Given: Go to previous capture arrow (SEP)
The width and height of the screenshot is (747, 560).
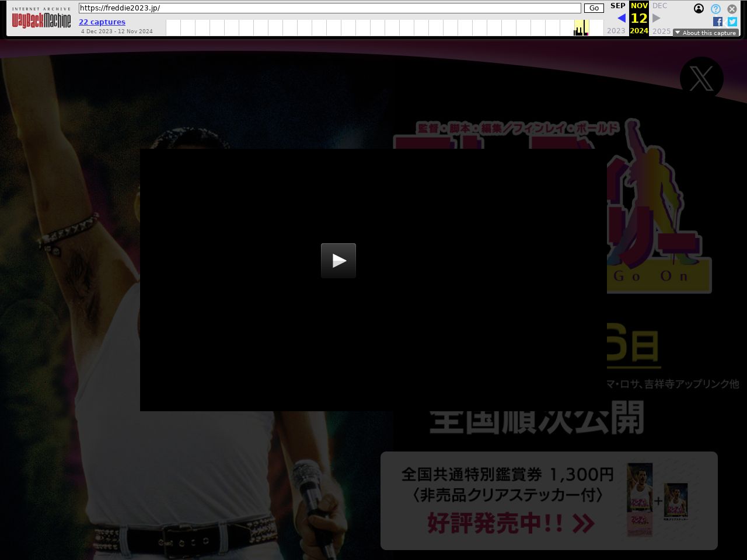Looking at the screenshot, I should 622,18.
